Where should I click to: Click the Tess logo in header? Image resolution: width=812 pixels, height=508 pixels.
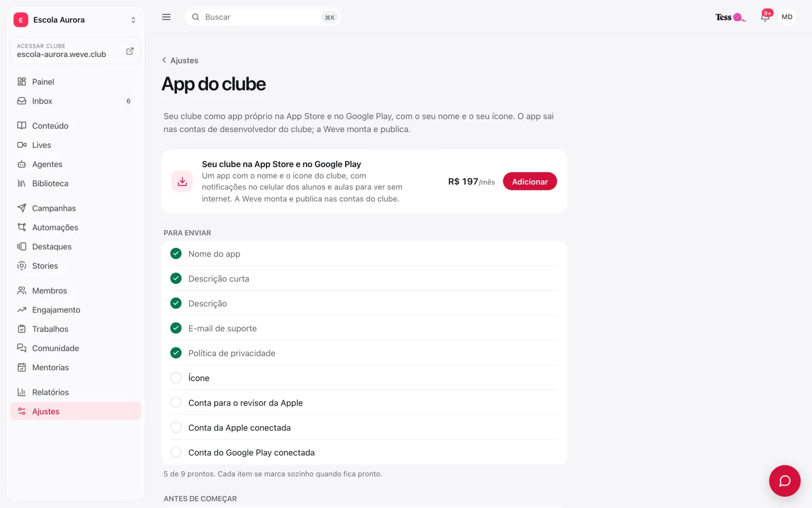click(730, 17)
